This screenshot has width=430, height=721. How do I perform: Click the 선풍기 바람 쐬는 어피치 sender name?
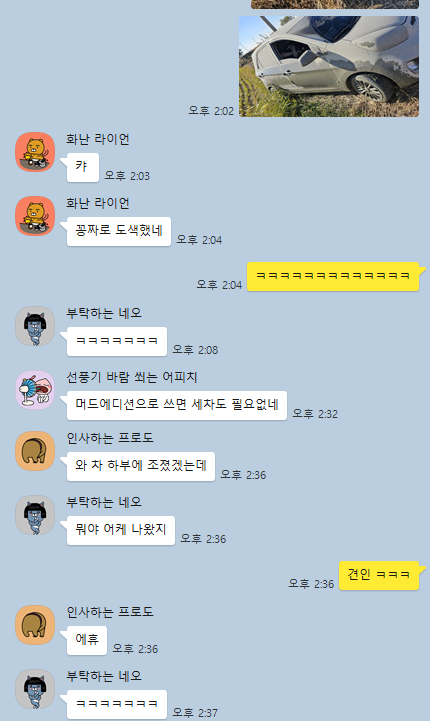click(x=132, y=378)
